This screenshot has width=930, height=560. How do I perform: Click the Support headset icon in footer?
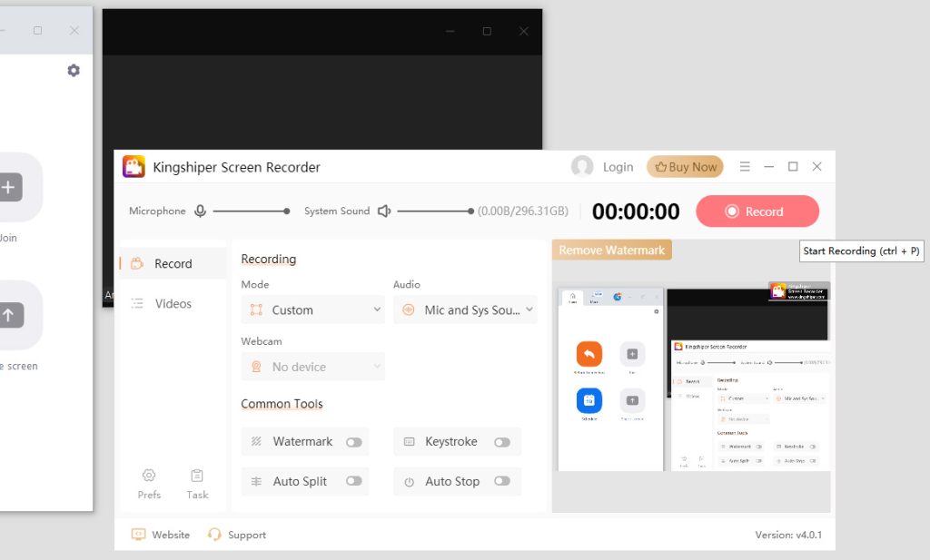(x=214, y=535)
